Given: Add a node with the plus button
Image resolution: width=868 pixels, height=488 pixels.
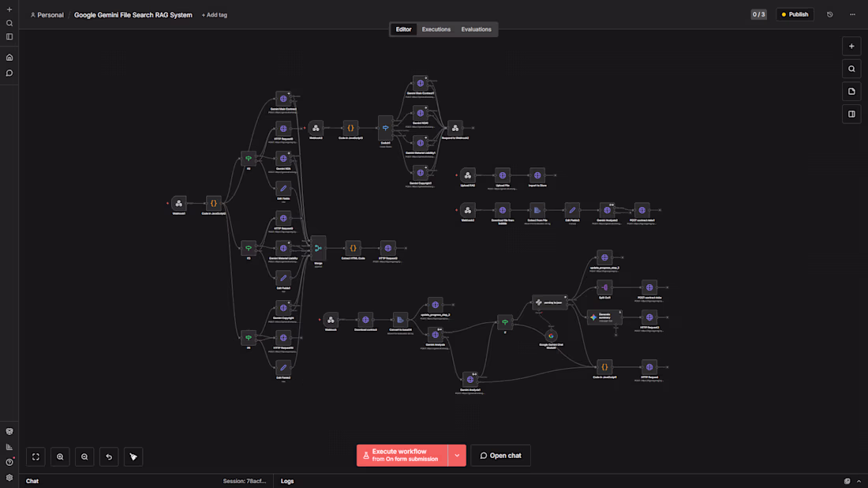Looking at the screenshot, I should coord(851,47).
